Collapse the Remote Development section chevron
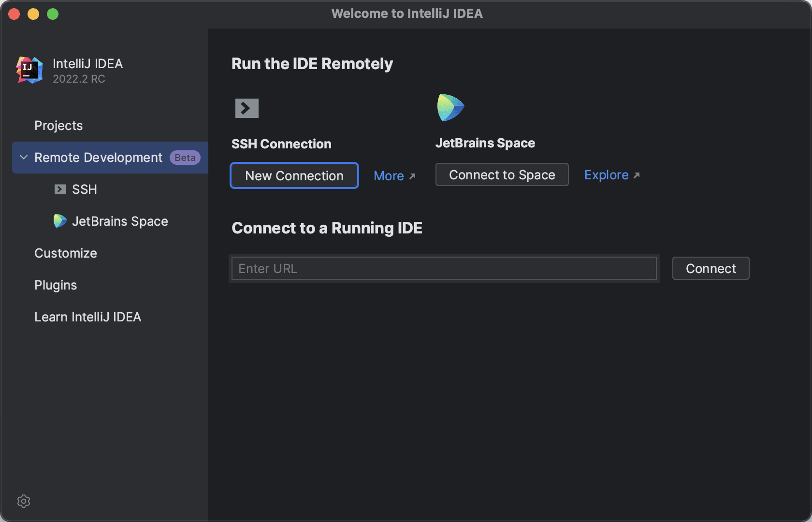The width and height of the screenshot is (812, 522). click(x=24, y=158)
